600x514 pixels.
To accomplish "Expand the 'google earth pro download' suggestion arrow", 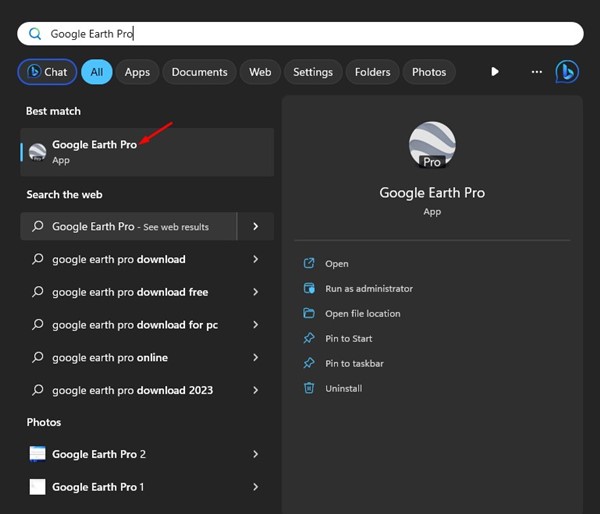I will [256, 259].
